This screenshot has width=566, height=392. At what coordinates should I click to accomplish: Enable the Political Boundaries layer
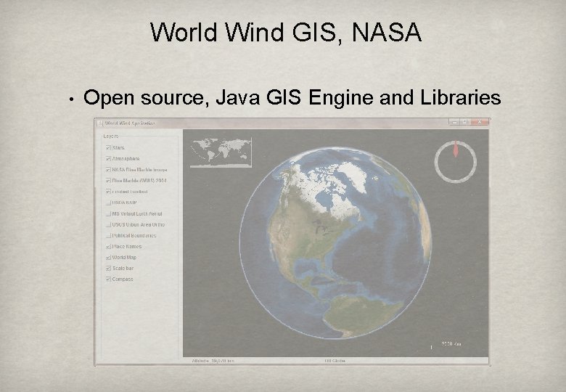[x=108, y=235]
